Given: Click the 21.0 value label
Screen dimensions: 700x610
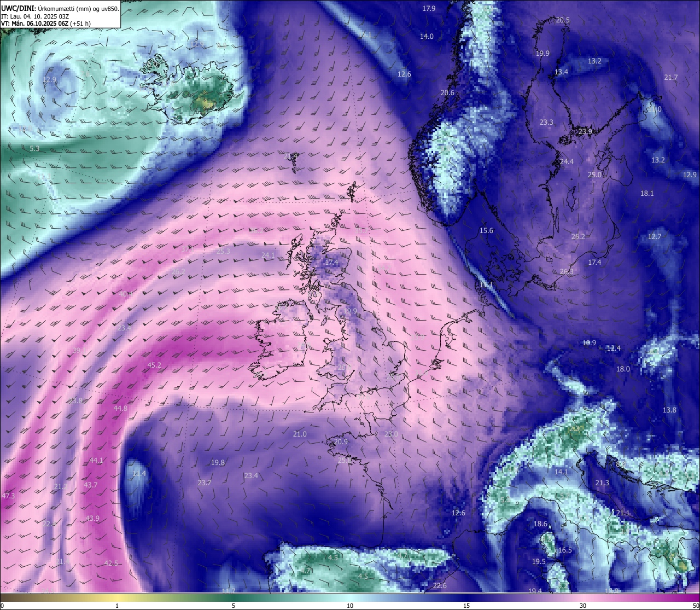Looking at the screenshot, I should (300, 434).
